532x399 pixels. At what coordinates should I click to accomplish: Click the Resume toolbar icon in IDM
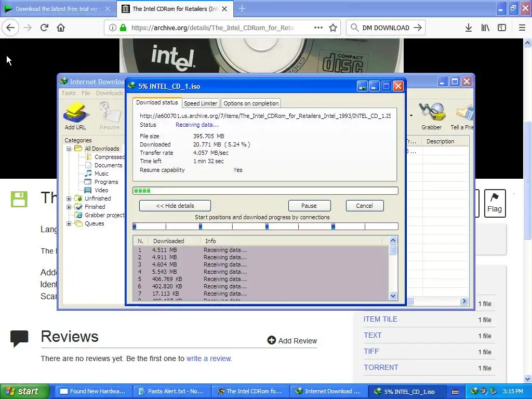tap(110, 116)
